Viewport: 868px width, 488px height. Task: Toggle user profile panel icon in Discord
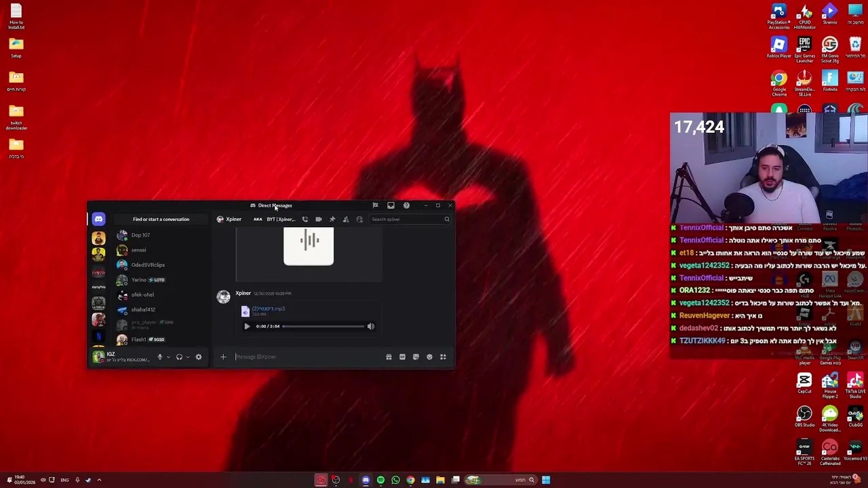point(359,219)
